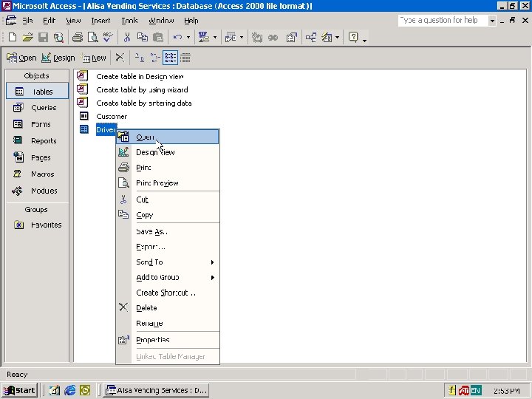Choose Open in the context menu
532x399 pixels.
pyautogui.click(x=168, y=137)
